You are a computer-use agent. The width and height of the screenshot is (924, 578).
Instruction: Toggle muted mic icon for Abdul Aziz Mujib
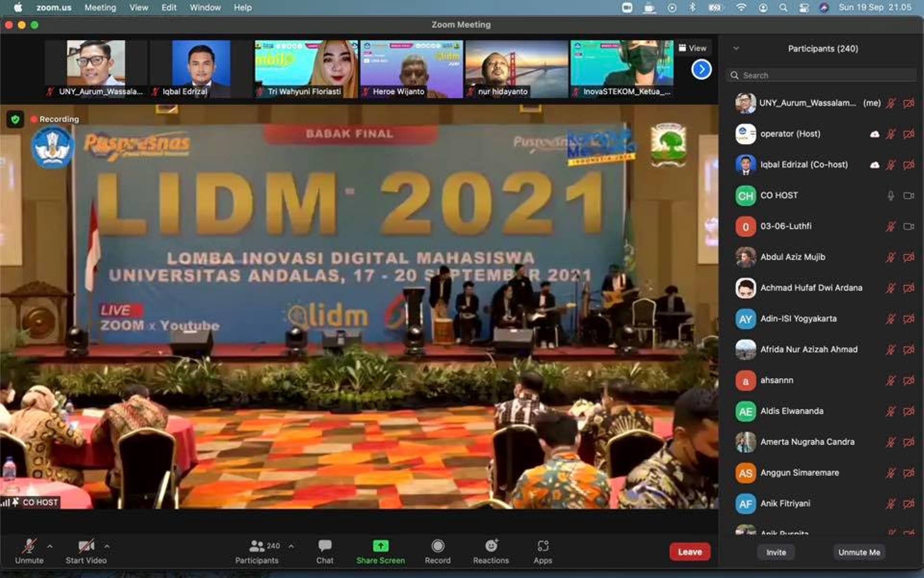coord(891,257)
